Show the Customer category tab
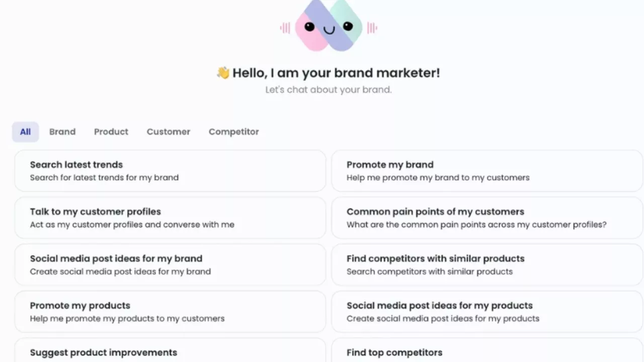Viewport: 644px width, 362px height. pyautogui.click(x=169, y=132)
